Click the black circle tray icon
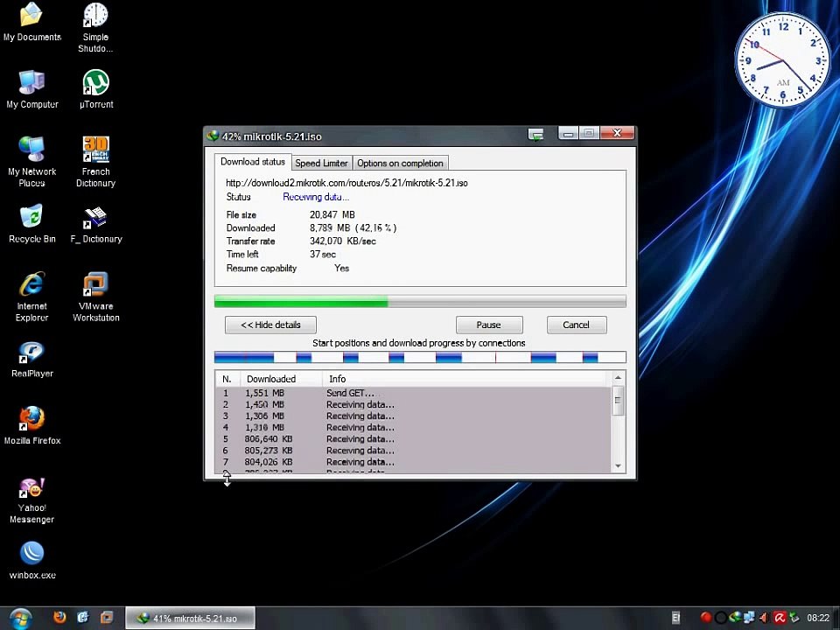Viewport: 840px width, 630px height. [x=720, y=618]
